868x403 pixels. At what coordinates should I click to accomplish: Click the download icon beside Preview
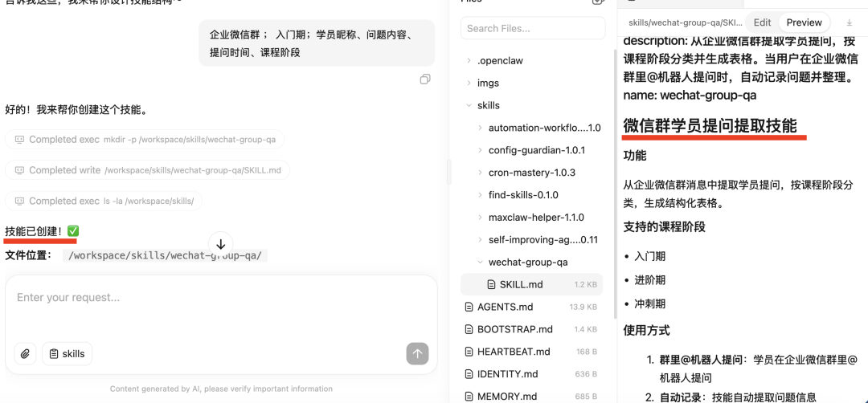(850, 22)
